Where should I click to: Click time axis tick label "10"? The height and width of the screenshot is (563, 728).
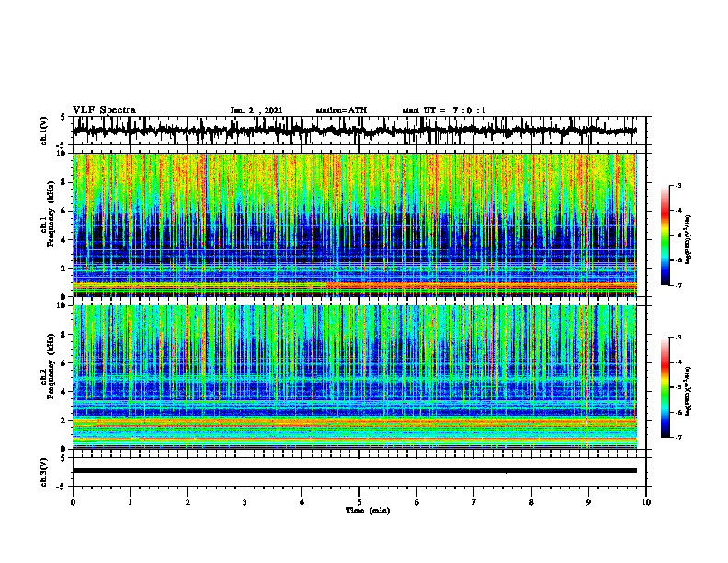646,502
